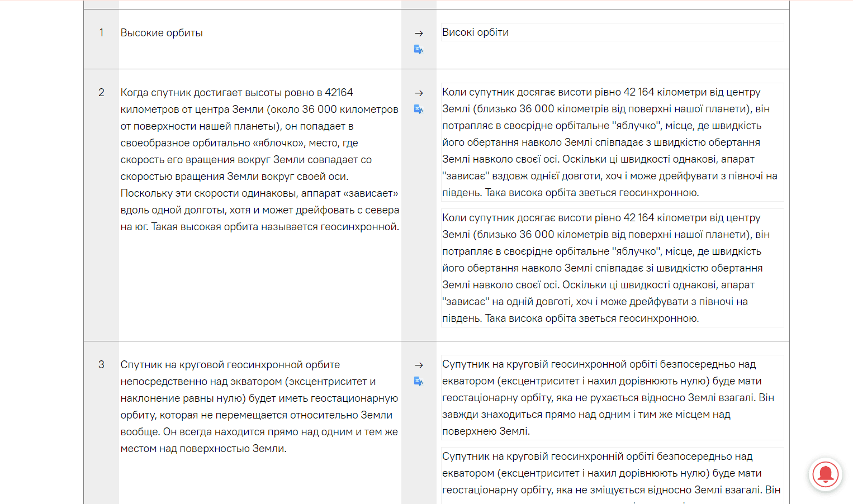Viewport: 853px width, 504px height.
Task: Click the translate icon in row 2
Action: 418,109
